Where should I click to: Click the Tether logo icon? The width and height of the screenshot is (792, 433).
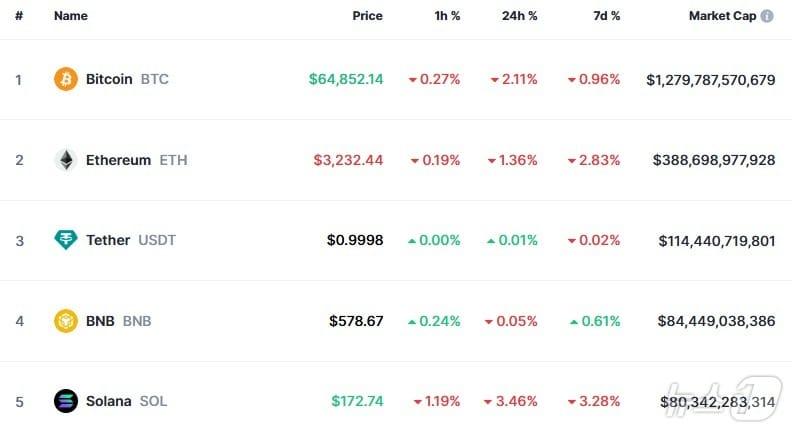(x=65, y=240)
